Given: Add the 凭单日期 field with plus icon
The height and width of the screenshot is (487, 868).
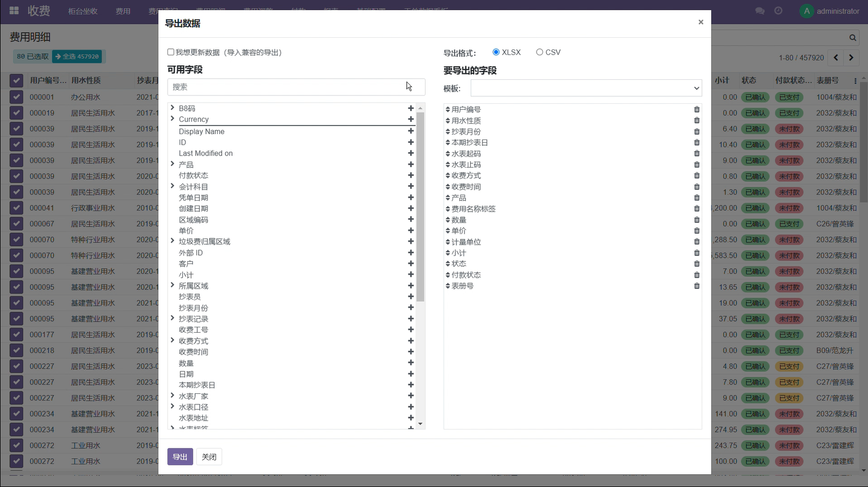Looking at the screenshot, I should tap(411, 197).
